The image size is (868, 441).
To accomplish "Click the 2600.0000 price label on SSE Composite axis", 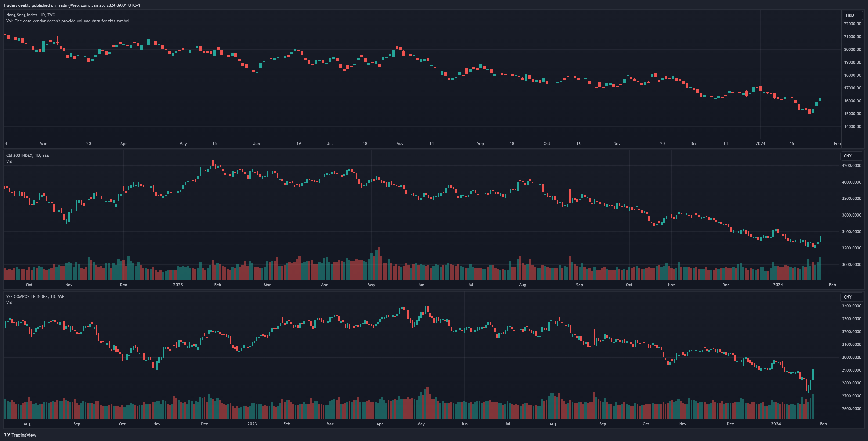I will (851, 409).
